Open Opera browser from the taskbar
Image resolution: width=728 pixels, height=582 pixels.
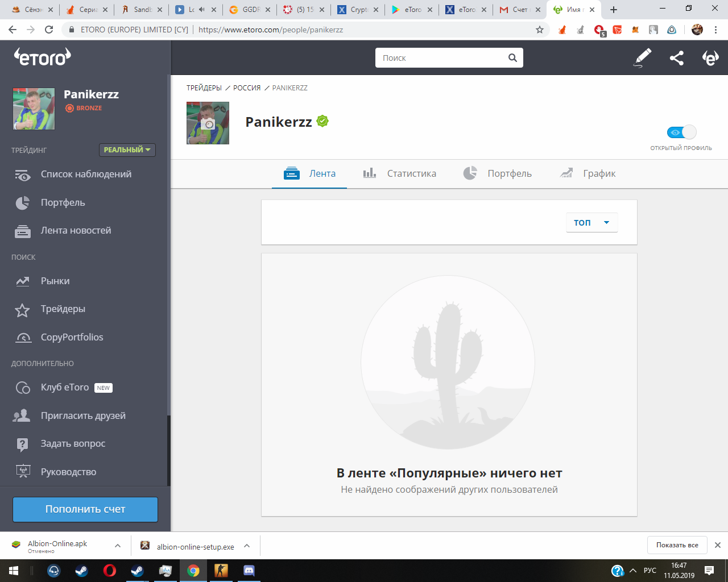point(109,571)
